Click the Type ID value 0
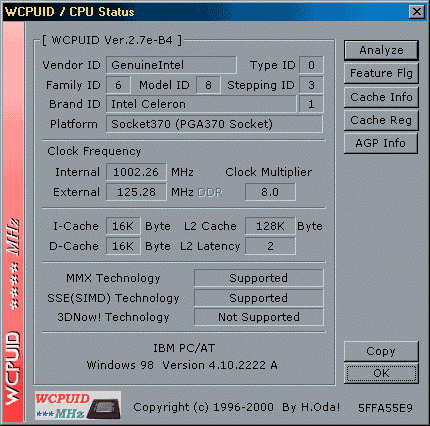Viewport: 430px width, 426px height. coord(311,65)
